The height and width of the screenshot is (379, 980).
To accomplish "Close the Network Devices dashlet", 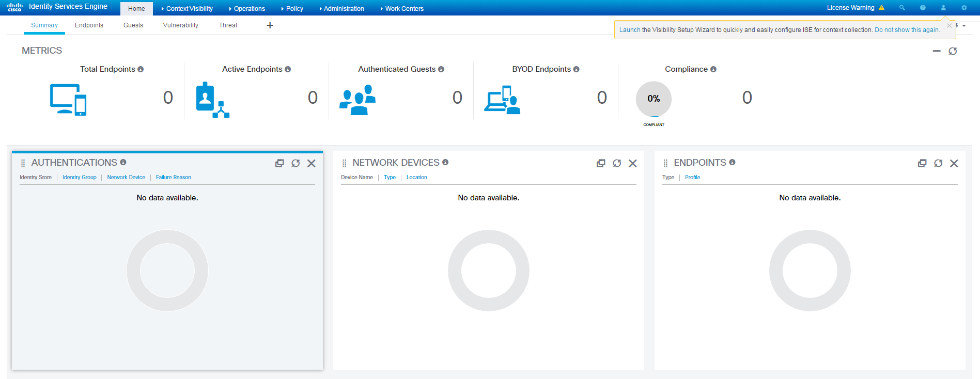I will tap(633, 163).
